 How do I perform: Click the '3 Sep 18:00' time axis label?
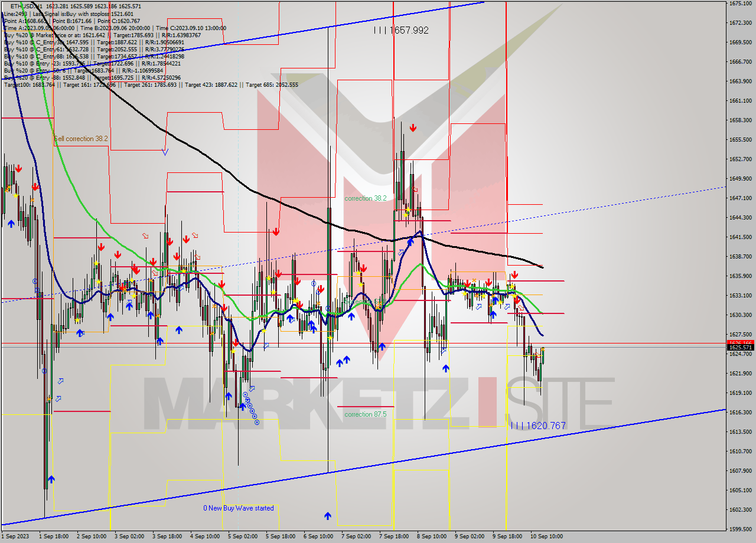(167, 537)
